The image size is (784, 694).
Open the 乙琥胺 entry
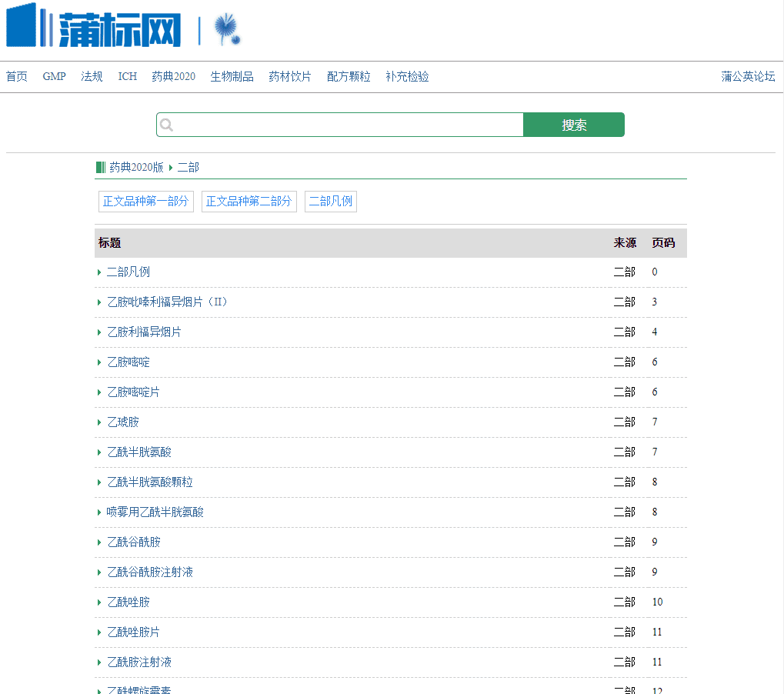[123, 422]
